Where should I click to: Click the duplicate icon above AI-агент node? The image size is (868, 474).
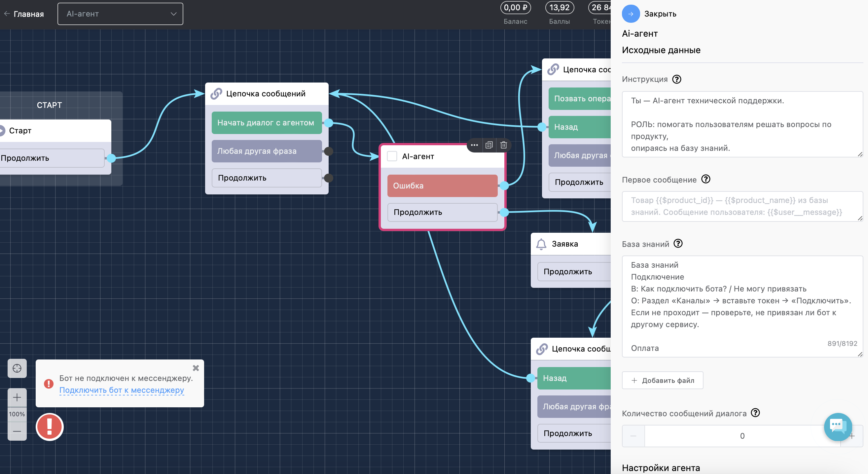tap(489, 145)
